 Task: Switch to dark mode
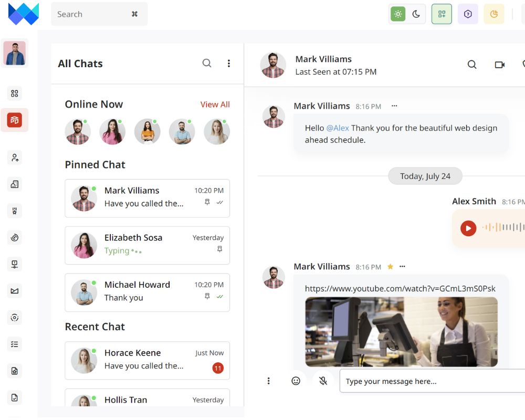click(x=416, y=14)
